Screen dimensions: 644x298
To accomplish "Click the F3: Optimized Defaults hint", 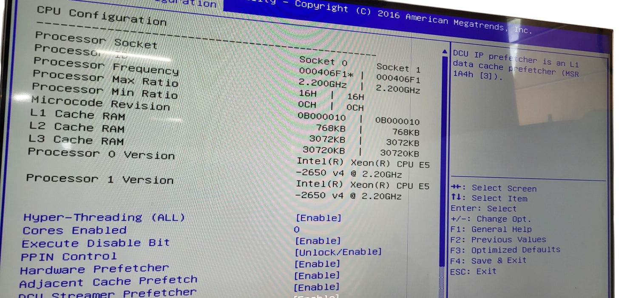I will coord(505,249).
